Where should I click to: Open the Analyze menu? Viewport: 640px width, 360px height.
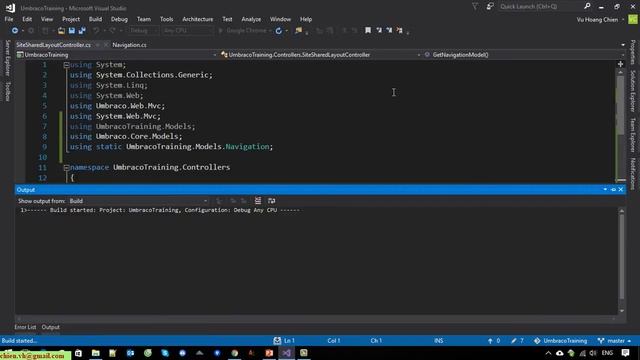251,19
